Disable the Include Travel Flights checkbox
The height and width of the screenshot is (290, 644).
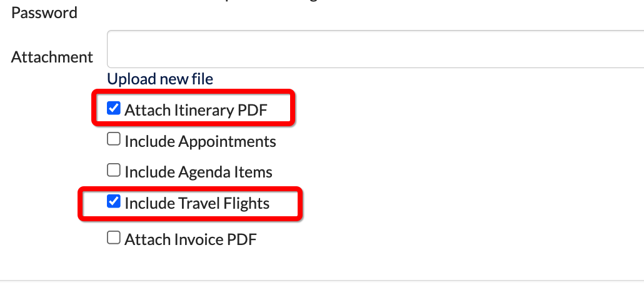pyautogui.click(x=113, y=202)
